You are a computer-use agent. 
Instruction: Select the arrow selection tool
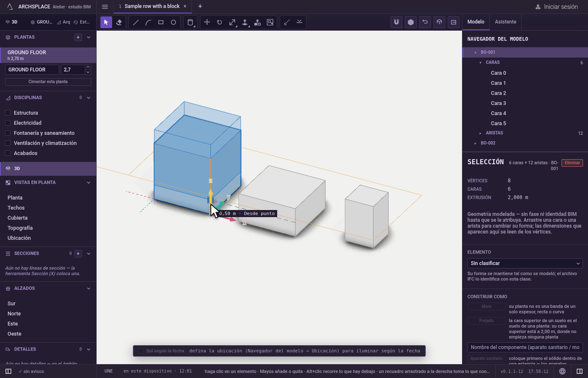click(x=106, y=22)
